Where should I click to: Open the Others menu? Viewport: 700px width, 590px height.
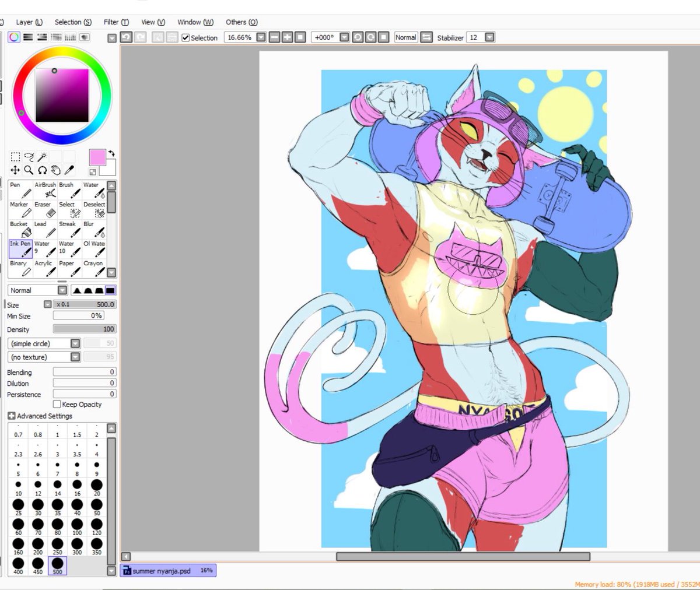point(242,22)
